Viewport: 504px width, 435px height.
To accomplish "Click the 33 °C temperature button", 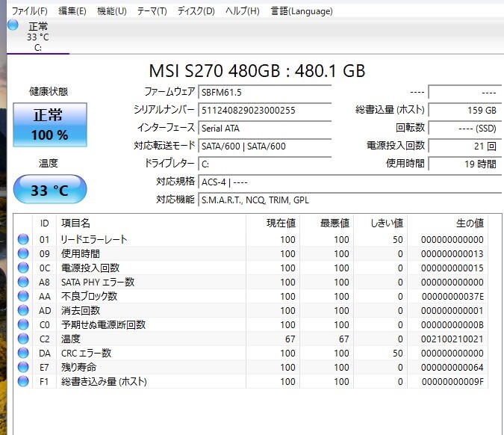I will pos(50,189).
